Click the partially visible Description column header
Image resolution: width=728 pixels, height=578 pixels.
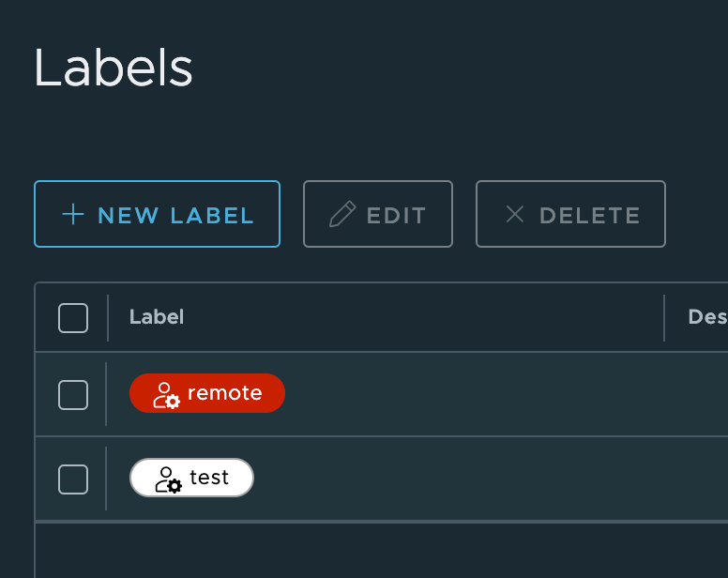[x=707, y=317]
